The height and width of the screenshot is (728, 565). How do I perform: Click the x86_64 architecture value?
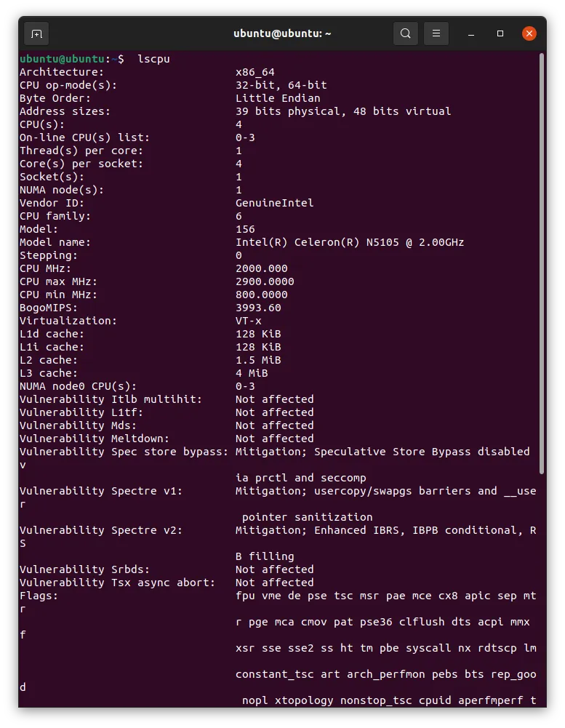tap(255, 72)
